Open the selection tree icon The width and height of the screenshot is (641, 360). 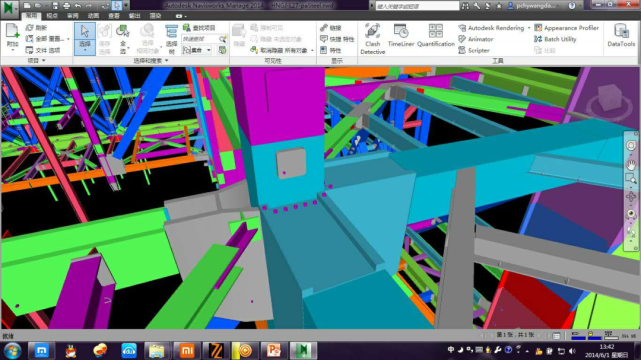tap(171, 39)
